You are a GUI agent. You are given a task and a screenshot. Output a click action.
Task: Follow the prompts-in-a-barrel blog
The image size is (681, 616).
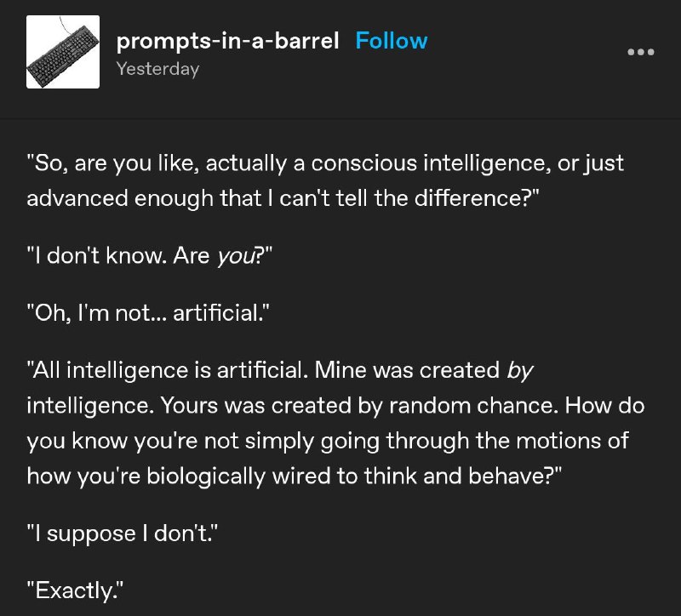tap(392, 41)
